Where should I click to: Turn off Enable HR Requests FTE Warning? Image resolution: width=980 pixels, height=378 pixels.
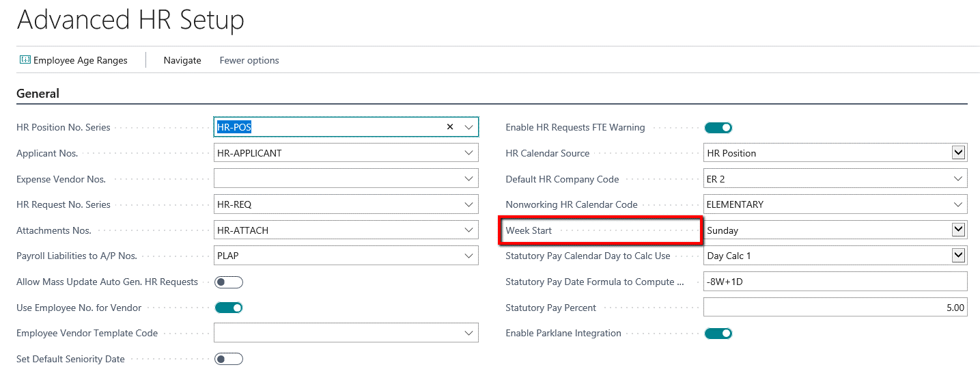718,127
